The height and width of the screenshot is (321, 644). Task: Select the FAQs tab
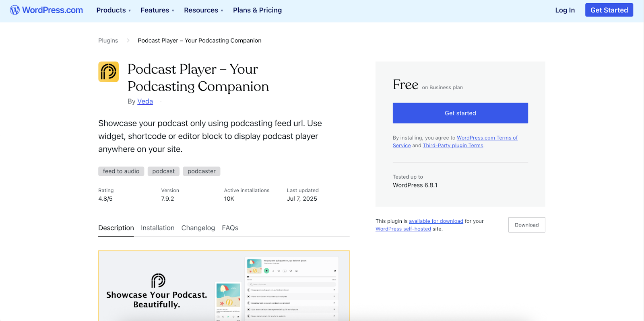tap(230, 228)
